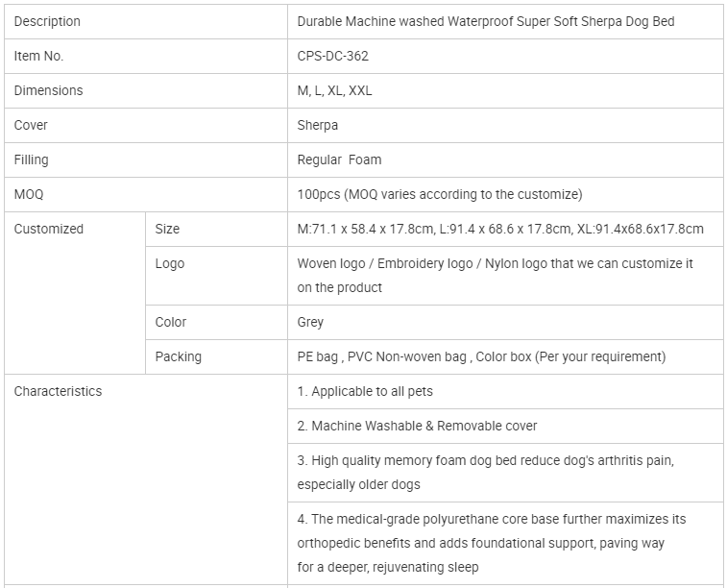Click the Item No. label
This screenshot has width=727, height=588.
click(38, 56)
